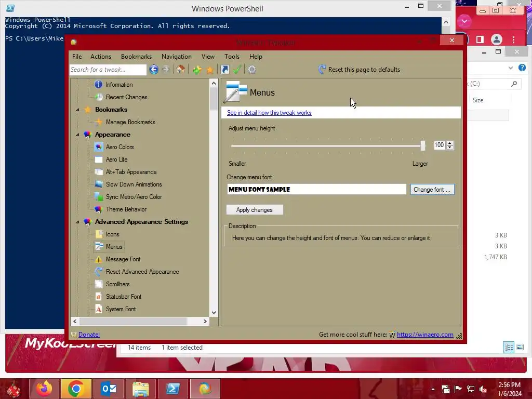Image resolution: width=532 pixels, height=399 pixels.
Task: Open the Bookmarks menu
Action: pyautogui.click(x=137, y=57)
